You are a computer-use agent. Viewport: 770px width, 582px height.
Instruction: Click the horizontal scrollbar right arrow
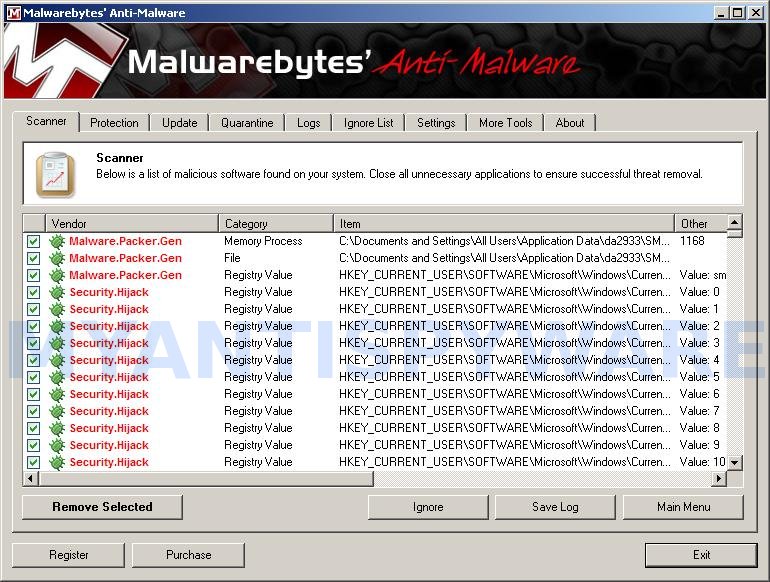[719, 478]
